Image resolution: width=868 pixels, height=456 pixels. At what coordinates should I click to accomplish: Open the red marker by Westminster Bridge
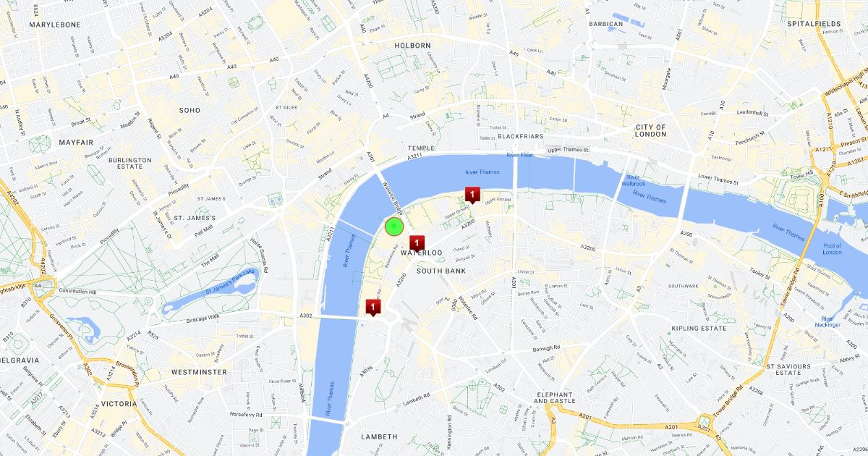pos(373,308)
